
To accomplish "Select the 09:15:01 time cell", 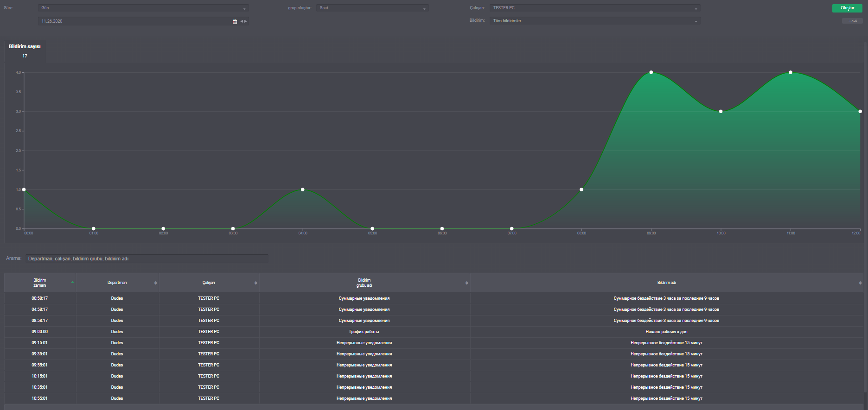I will (40, 343).
